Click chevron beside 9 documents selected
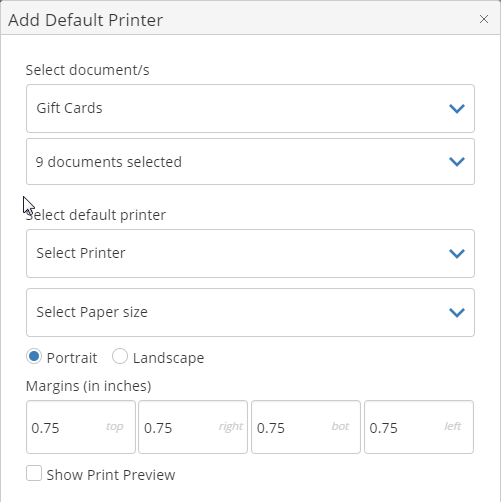The height and width of the screenshot is (502, 501). coord(457,162)
